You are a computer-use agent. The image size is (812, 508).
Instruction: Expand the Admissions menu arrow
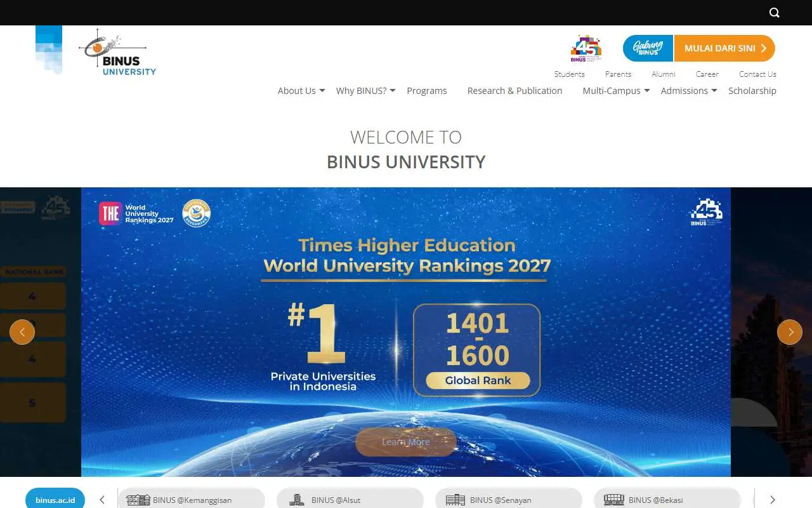[x=714, y=91]
